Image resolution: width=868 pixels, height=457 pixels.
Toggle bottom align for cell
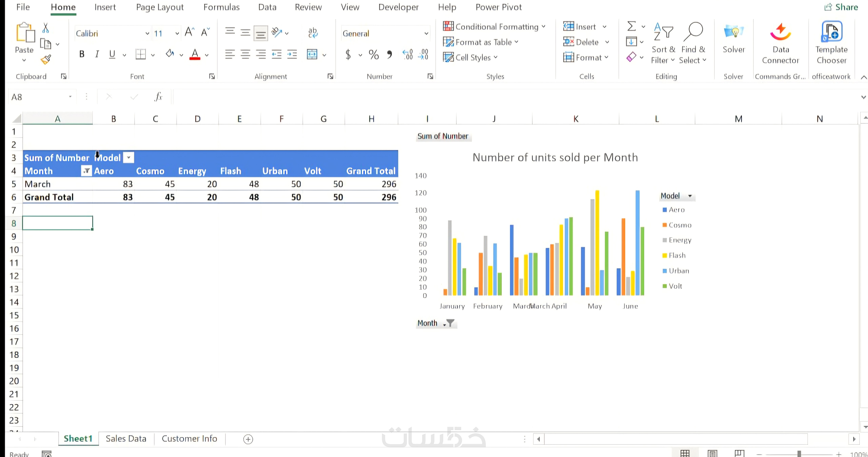[261, 33]
